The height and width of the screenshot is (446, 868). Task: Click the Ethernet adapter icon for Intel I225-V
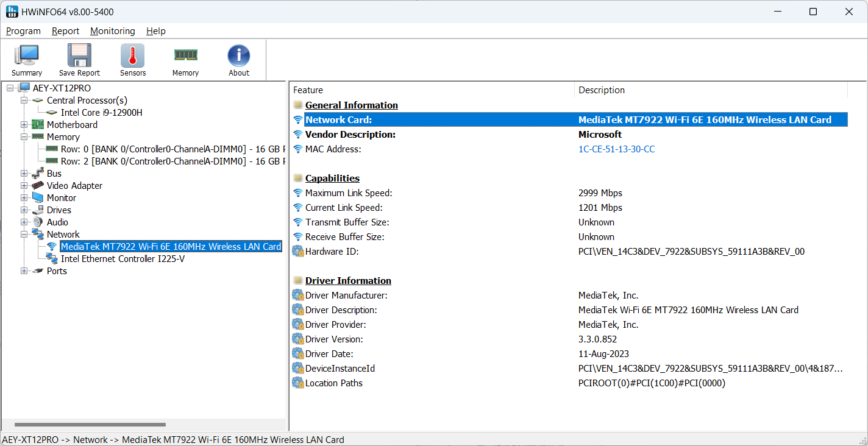[x=52, y=259]
